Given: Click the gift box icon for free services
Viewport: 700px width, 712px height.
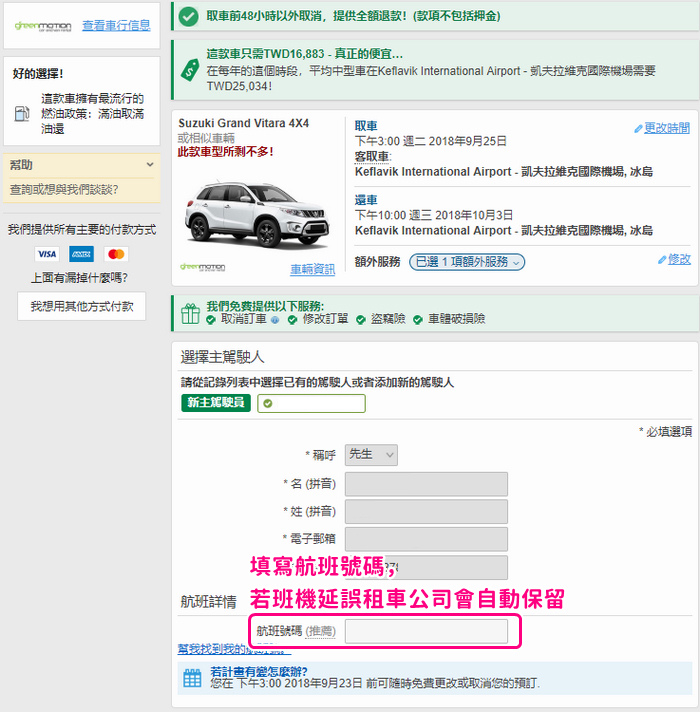Looking at the screenshot, I should (x=190, y=313).
